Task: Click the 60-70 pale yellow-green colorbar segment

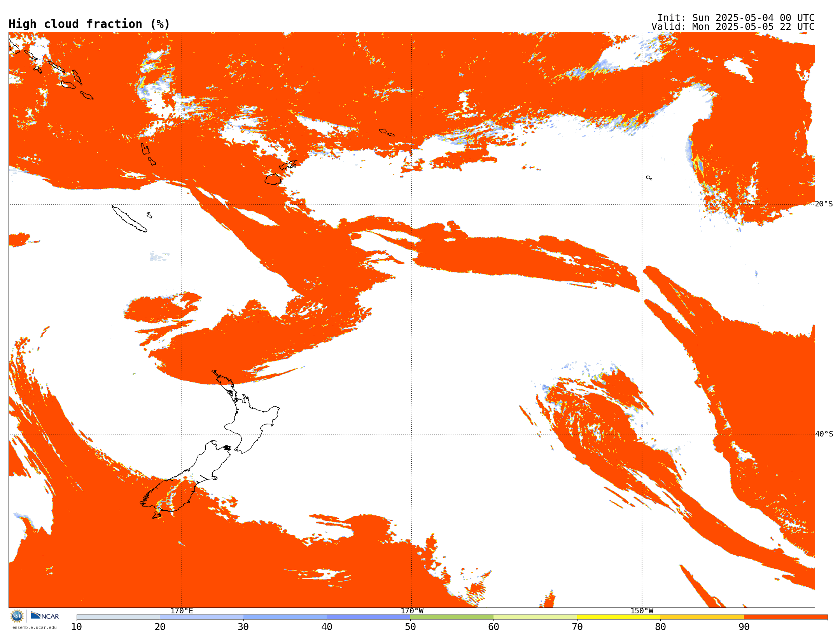Action: coord(535,617)
